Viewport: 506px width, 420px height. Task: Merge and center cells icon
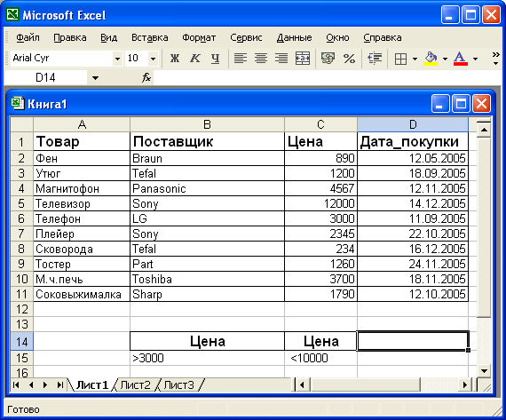point(303,59)
